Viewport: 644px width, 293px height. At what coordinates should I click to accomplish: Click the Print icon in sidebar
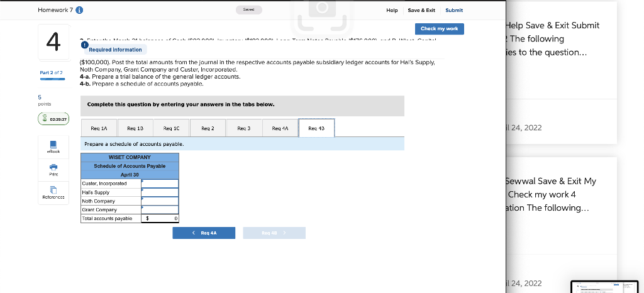53,169
